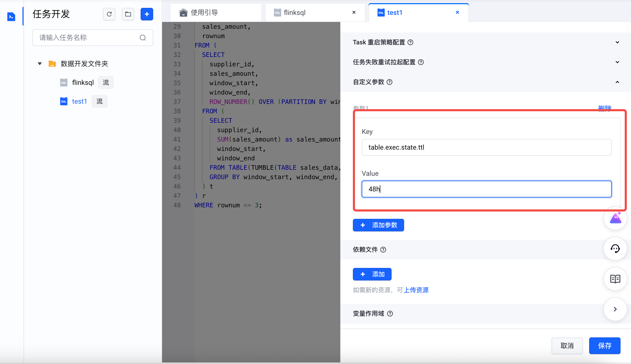Click the 保存 button
631x364 pixels.
[x=605, y=346]
